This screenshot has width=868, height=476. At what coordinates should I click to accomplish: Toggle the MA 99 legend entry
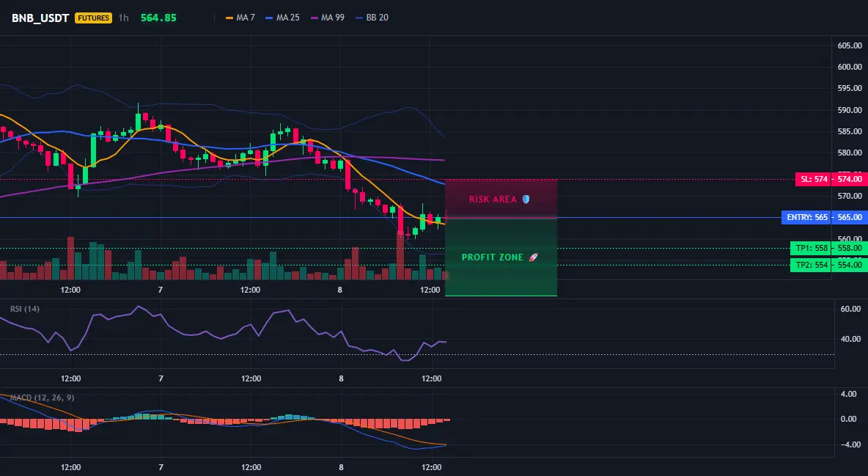click(x=327, y=18)
